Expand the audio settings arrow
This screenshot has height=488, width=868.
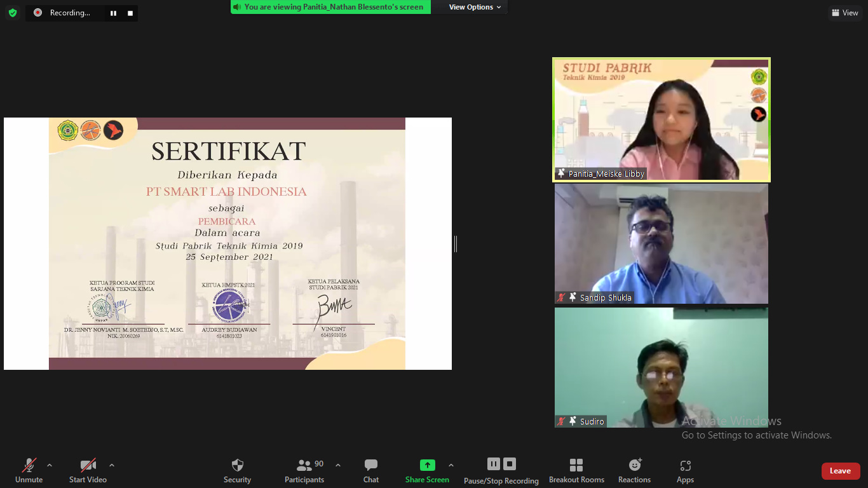(x=50, y=465)
